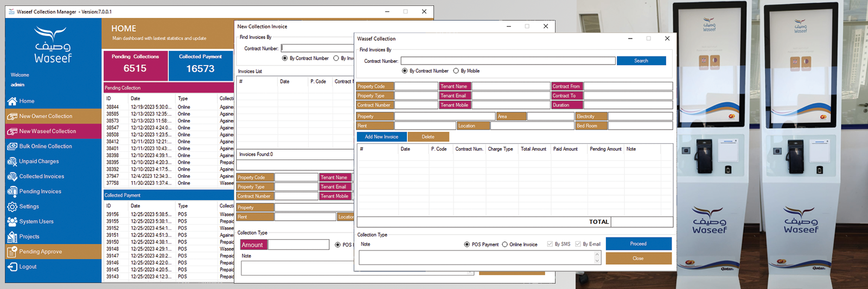Click the Projects building icon
The image size is (868, 289).
(12, 236)
